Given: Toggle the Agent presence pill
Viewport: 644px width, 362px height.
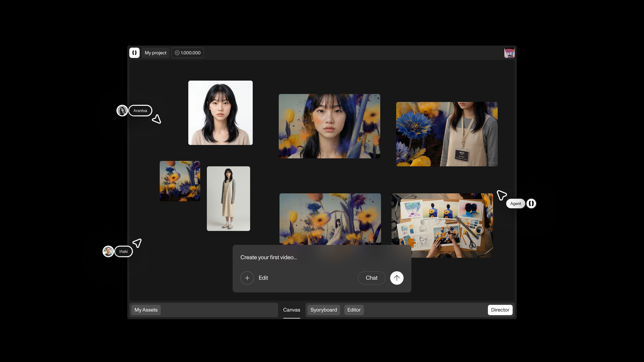Looking at the screenshot, I should 515,203.
